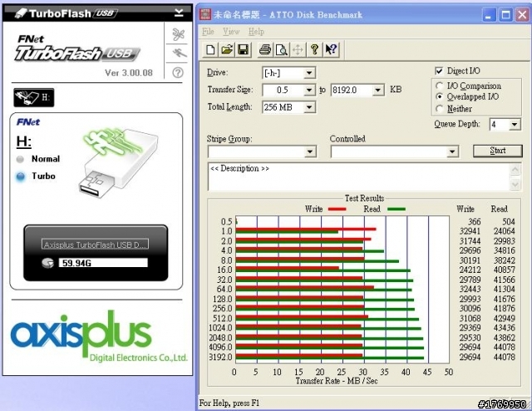This screenshot has height=411, width=532.
Task: Maximize the ATTO Disk Benchmark window
Action: pos(505,15)
